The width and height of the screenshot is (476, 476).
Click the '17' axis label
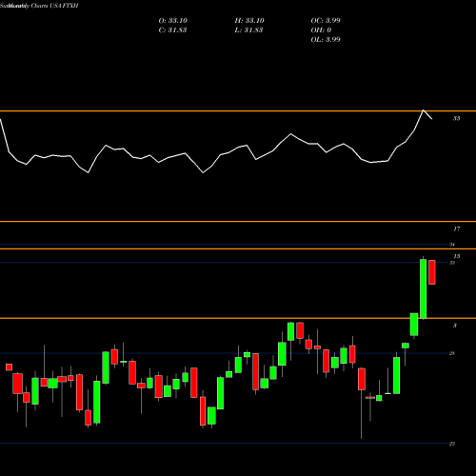pyautogui.click(x=457, y=228)
